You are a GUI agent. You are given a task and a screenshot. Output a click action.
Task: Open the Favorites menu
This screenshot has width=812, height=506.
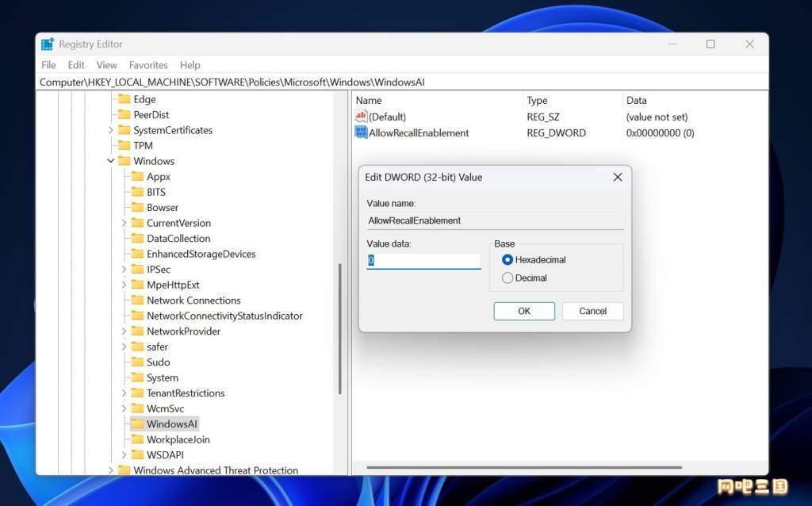[148, 65]
